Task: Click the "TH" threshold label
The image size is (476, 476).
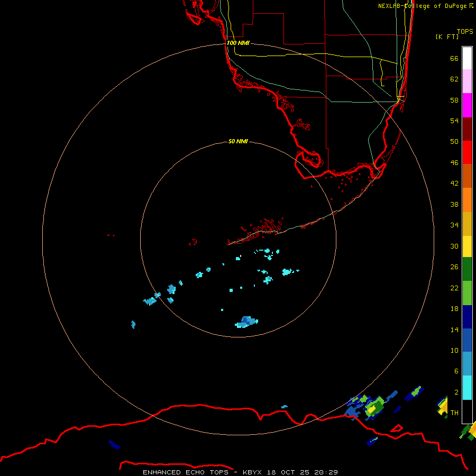Action: [x=454, y=413]
